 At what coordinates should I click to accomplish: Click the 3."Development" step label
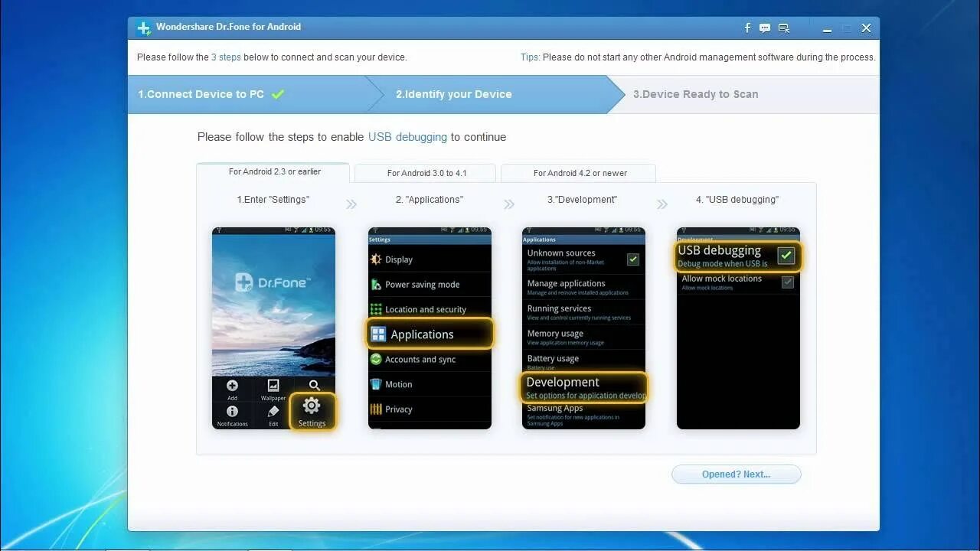582,200
